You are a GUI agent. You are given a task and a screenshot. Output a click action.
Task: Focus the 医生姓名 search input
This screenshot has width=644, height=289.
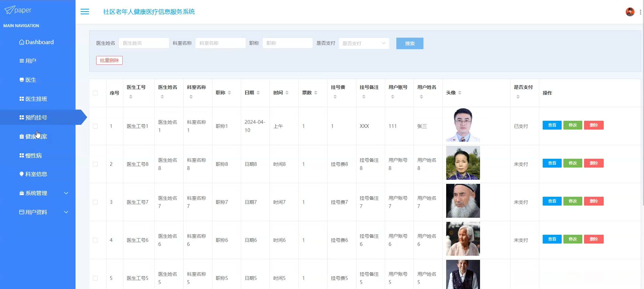tap(144, 43)
